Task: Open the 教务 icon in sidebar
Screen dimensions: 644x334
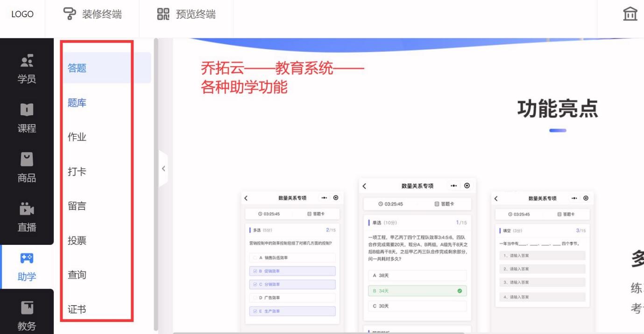Action: tap(27, 308)
